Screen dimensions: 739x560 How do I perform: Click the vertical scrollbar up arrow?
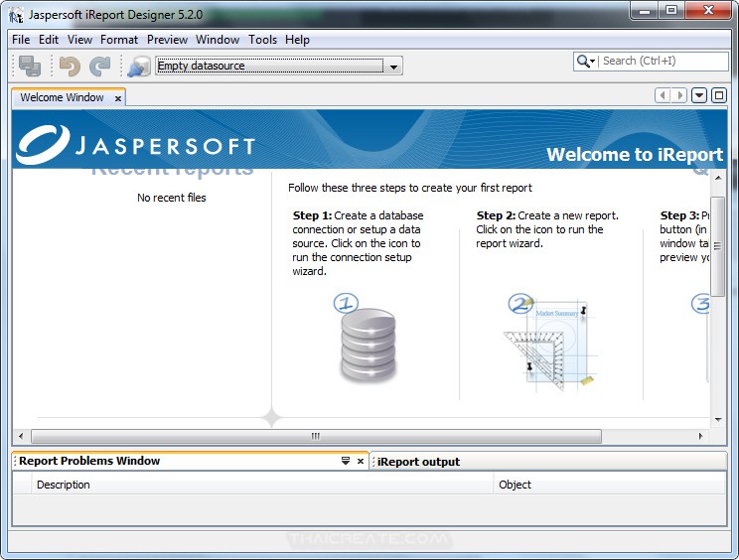click(x=718, y=178)
